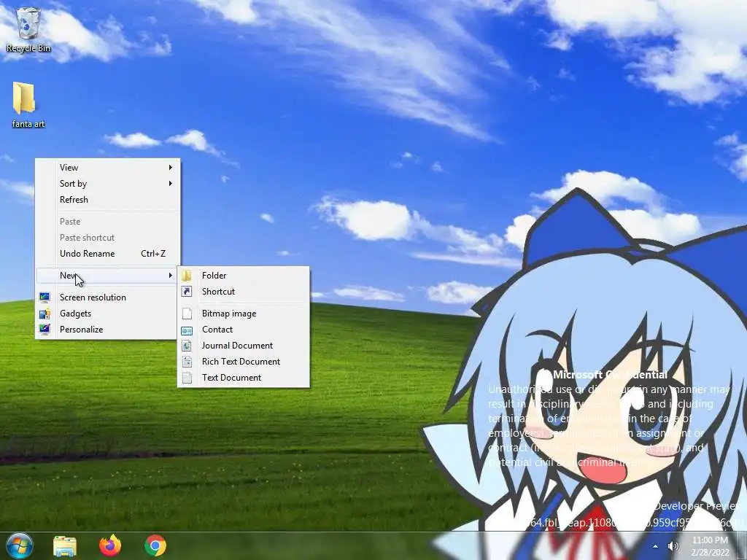
Task: Select the New menu entry
Action: [x=108, y=275]
